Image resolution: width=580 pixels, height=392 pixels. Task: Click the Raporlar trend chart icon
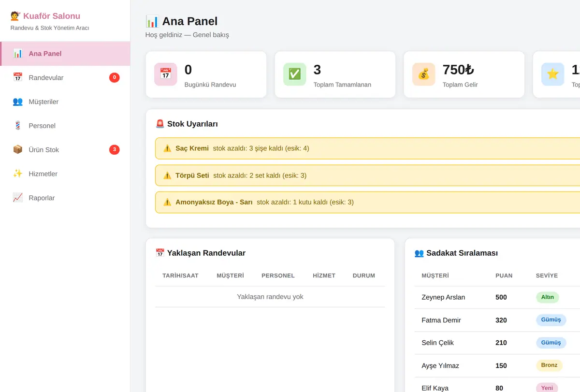[18, 198]
